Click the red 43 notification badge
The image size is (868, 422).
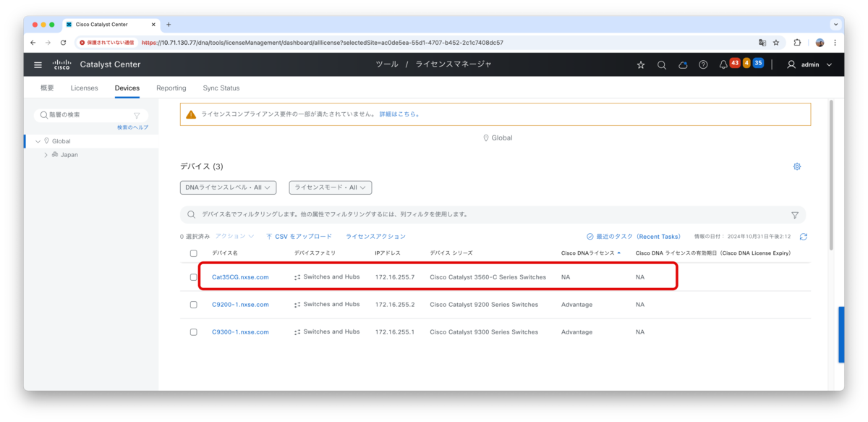coord(735,63)
